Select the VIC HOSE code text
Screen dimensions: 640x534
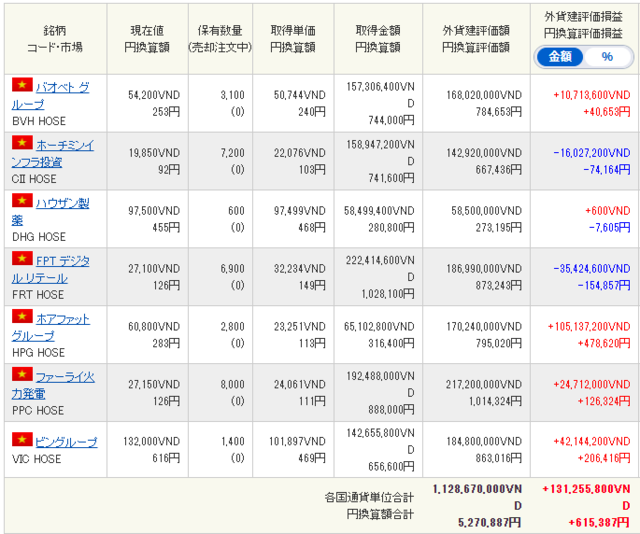(36, 459)
